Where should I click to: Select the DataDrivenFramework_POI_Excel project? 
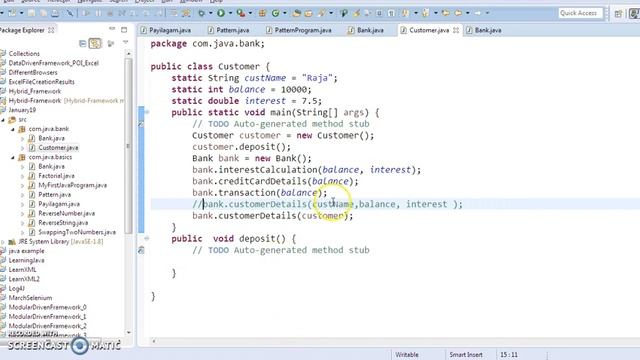[x=53, y=63]
